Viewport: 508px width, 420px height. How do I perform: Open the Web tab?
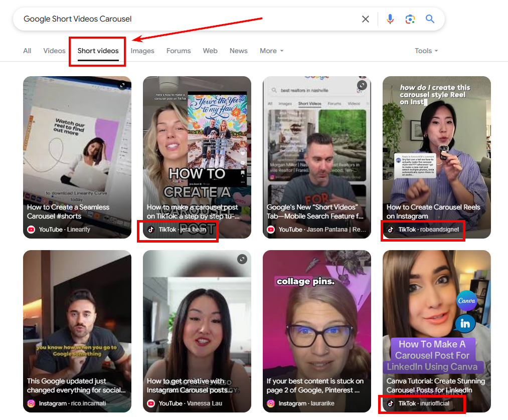click(x=210, y=51)
